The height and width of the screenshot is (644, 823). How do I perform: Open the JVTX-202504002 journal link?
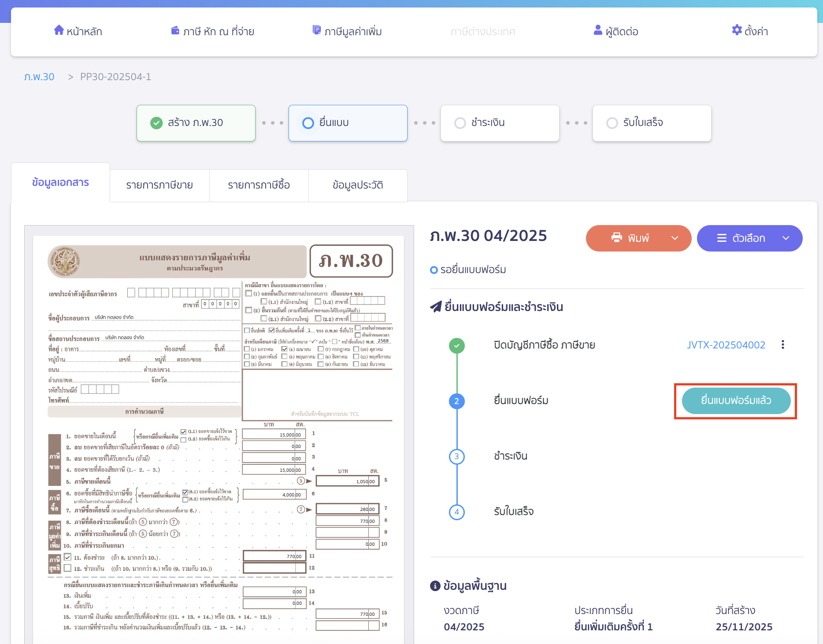point(726,345)
